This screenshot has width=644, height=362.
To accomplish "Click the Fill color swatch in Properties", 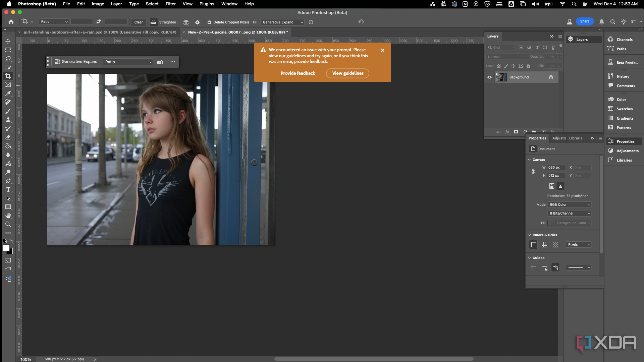I will pos(551,223).
